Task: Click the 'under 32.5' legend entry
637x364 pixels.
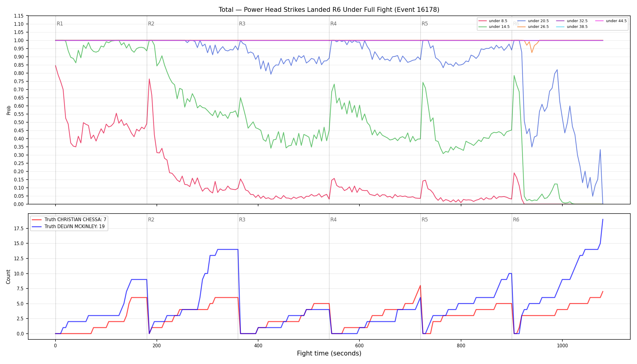Action: tap(572, 21)
